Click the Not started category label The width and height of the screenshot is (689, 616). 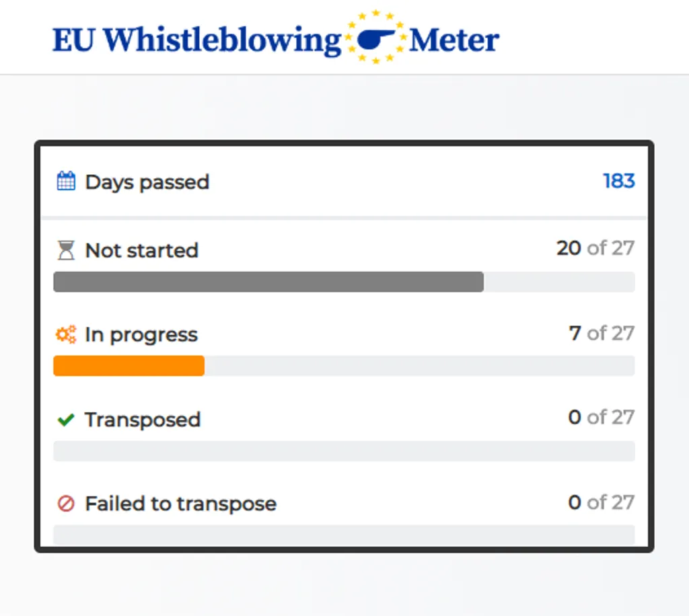tap(141, 250)
